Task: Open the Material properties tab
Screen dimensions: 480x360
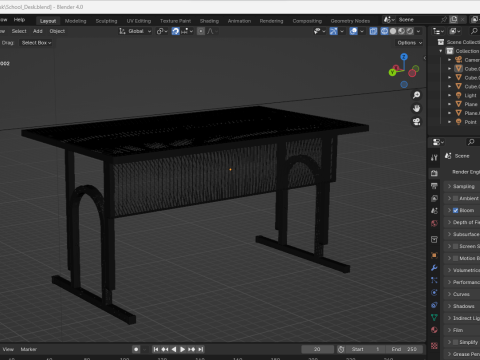Action: pyautogui.click(x=434, y=330)
